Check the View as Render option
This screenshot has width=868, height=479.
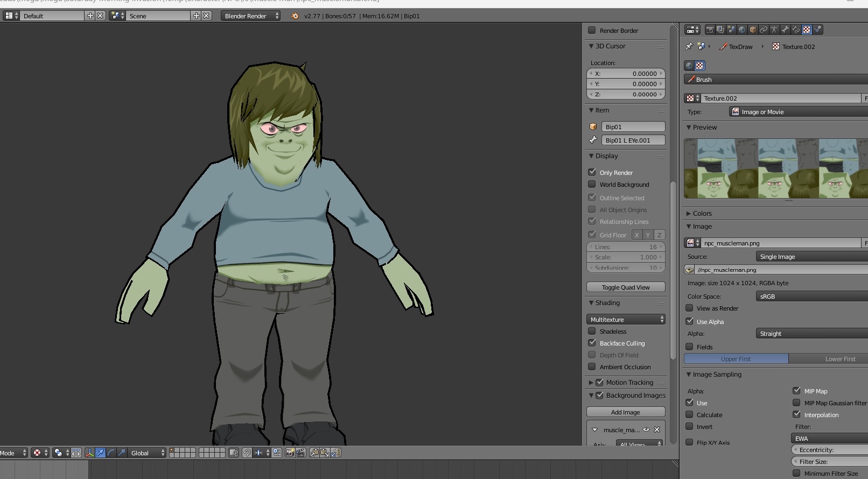689,308
